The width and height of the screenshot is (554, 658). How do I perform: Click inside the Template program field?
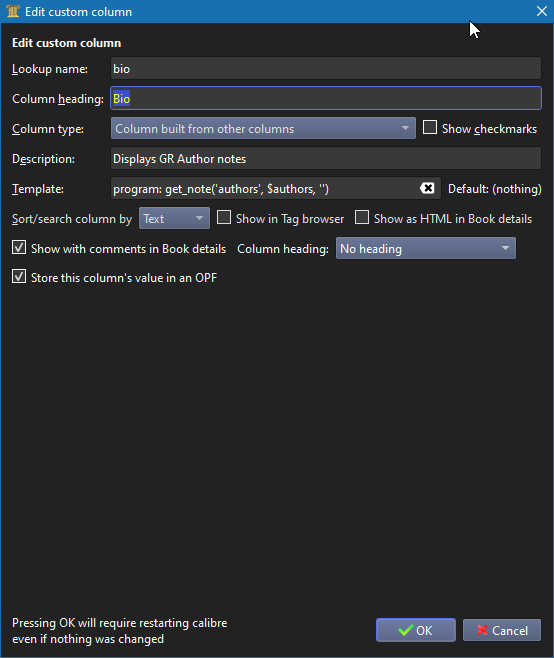point(264,188)
